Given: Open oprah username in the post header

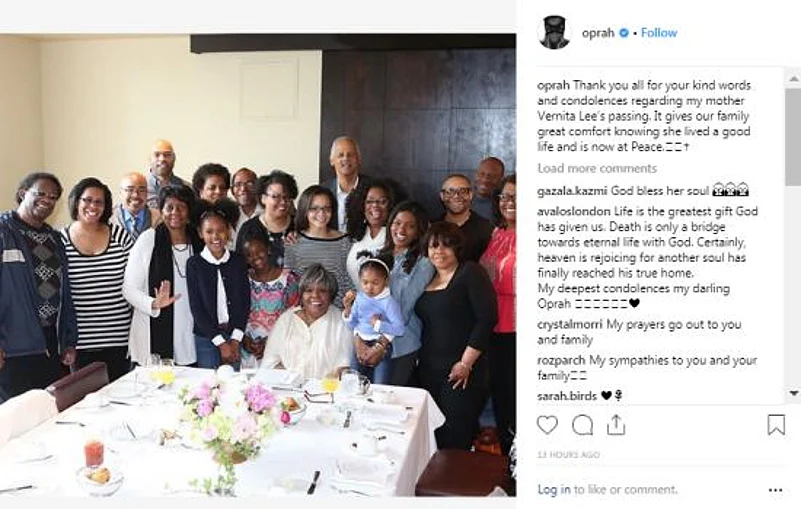Looking at the screenshot, I should point(598,33).
